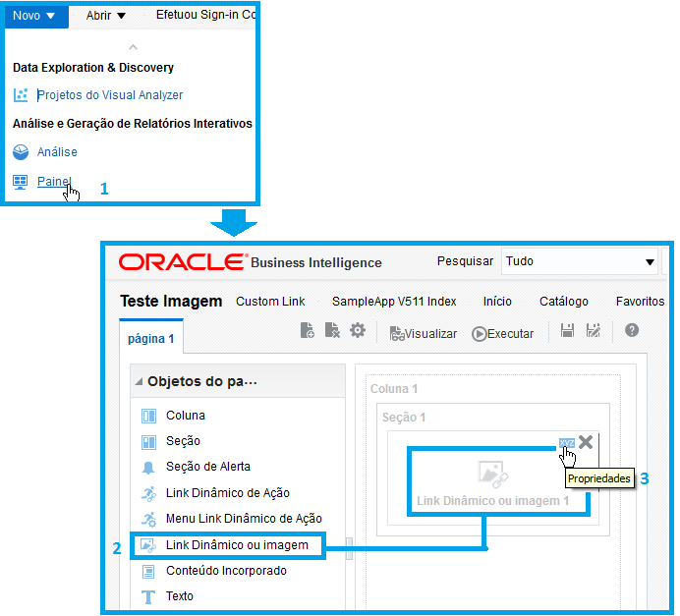Viewport: 680px width, 616px height.
Task: Select the Seção object
Action: click(x=183, y=441)
